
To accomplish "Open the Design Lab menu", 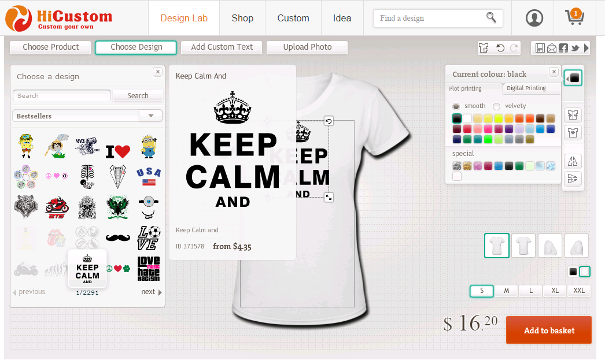I will click(184, 18).
